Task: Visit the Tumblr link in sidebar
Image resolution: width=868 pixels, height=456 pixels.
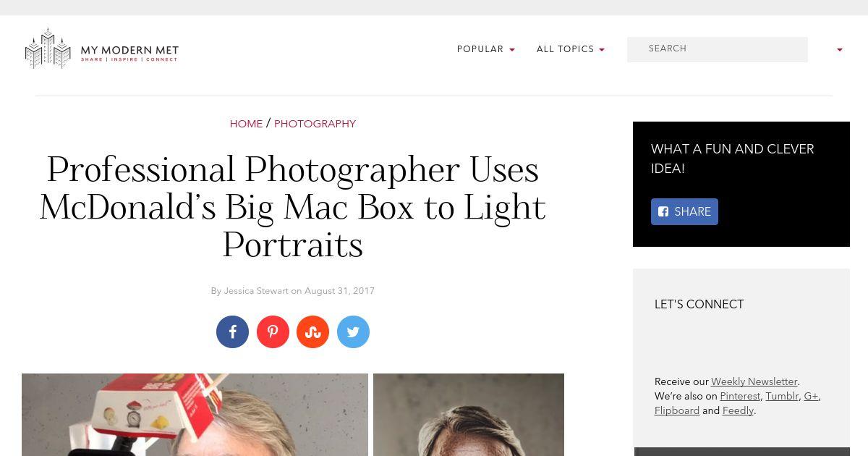Action: 782,396
